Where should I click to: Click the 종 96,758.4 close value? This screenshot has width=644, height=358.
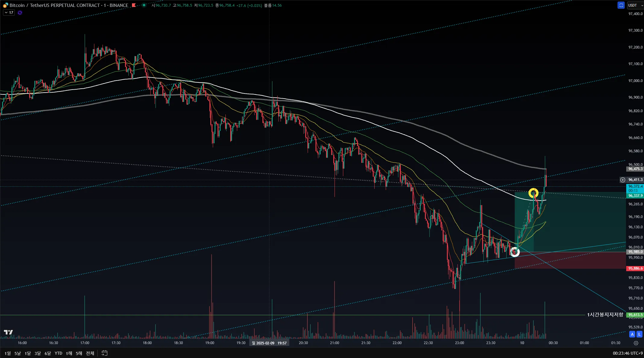coord(225,5)
